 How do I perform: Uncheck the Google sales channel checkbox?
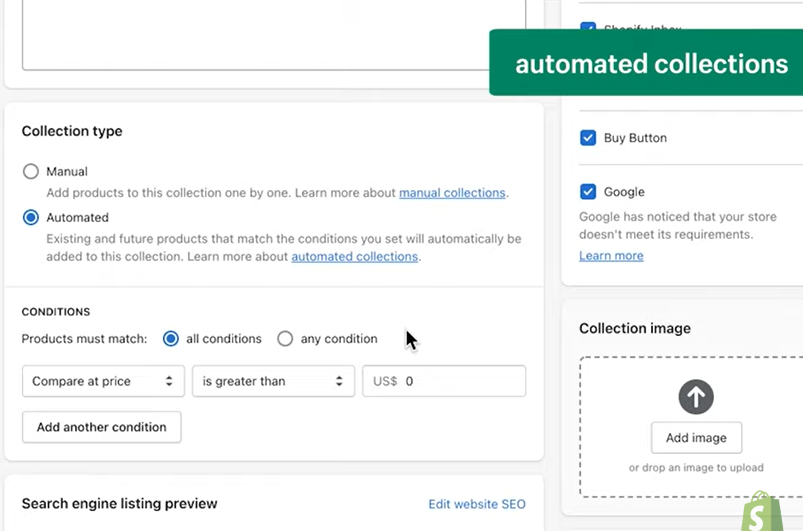588,192
